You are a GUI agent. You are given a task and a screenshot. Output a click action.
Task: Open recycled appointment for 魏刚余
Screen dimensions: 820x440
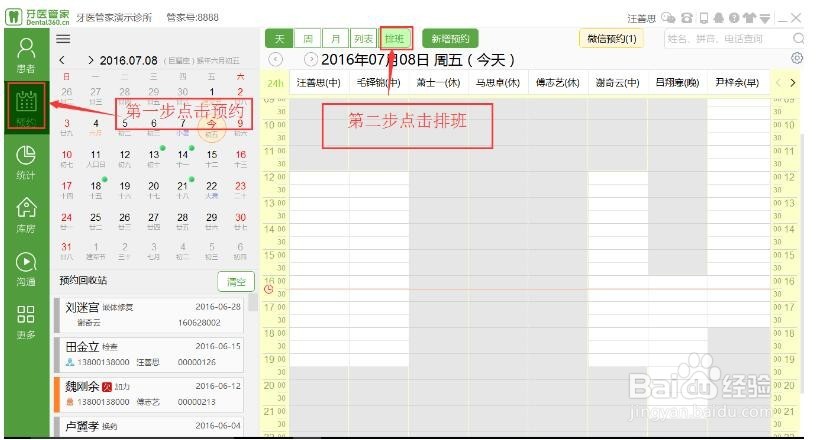149,394
